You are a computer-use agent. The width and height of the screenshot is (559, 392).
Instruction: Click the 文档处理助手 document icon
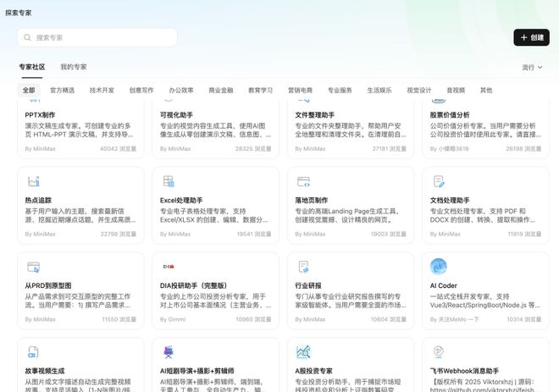439,181
